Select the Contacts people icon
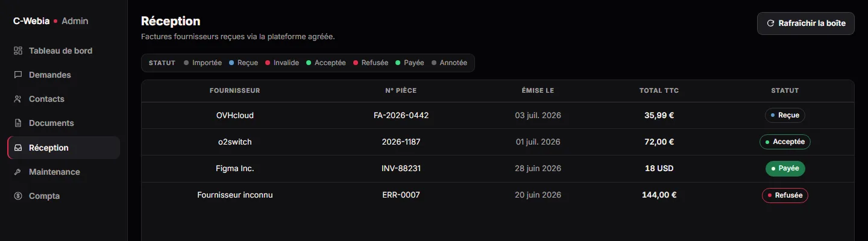This screenshot has height=241, width=868. click(x=18, y=99)
